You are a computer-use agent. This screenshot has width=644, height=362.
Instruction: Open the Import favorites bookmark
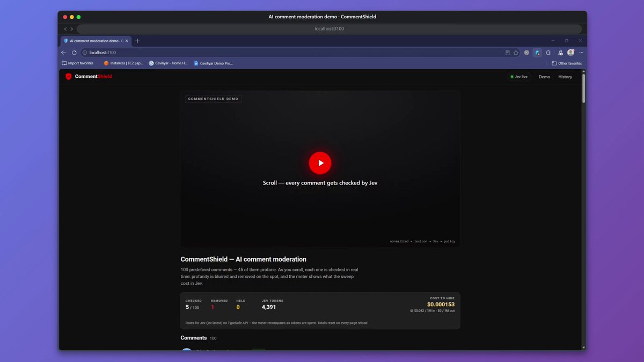click(77, 63)
